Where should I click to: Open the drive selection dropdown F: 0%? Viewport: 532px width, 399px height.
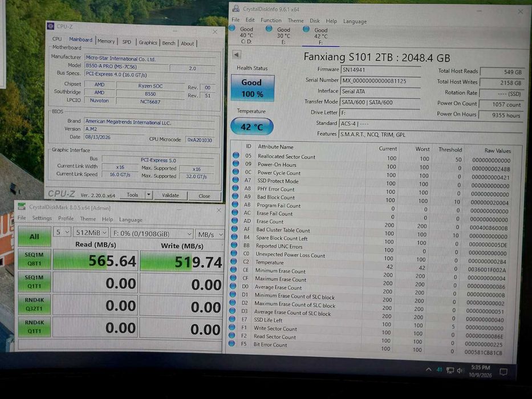[x=152, y=234]
